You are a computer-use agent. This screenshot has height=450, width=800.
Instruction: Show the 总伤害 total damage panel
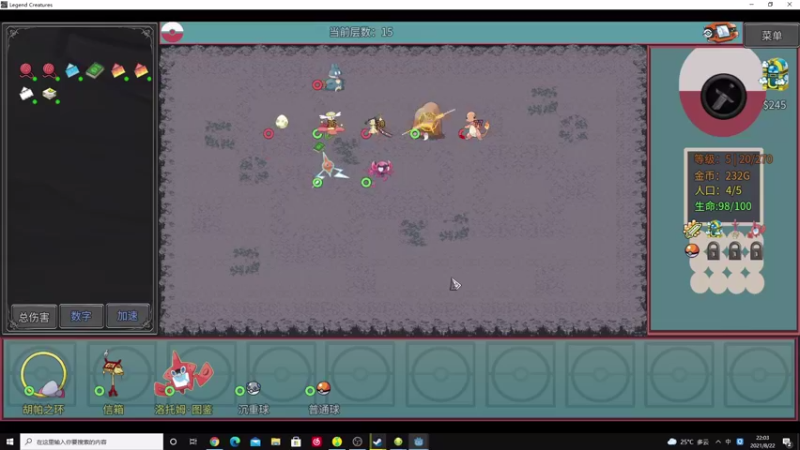34,316
